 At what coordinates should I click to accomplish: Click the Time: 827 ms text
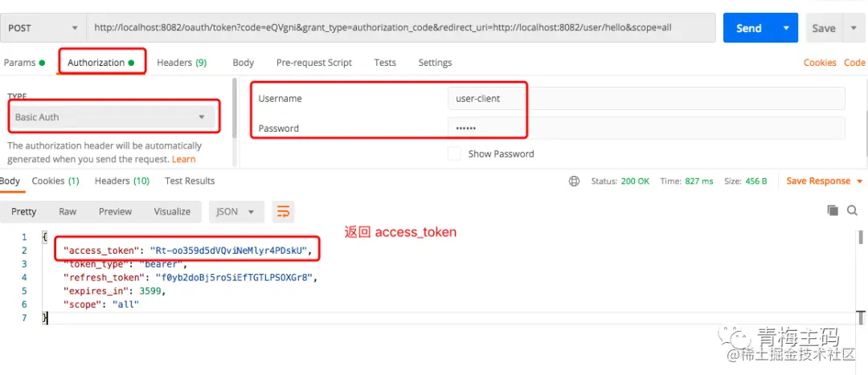tap(686, 181)
